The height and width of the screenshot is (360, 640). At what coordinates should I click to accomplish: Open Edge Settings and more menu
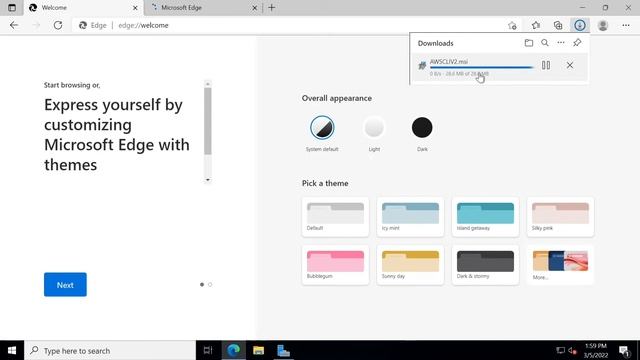[x=626, y=25]
